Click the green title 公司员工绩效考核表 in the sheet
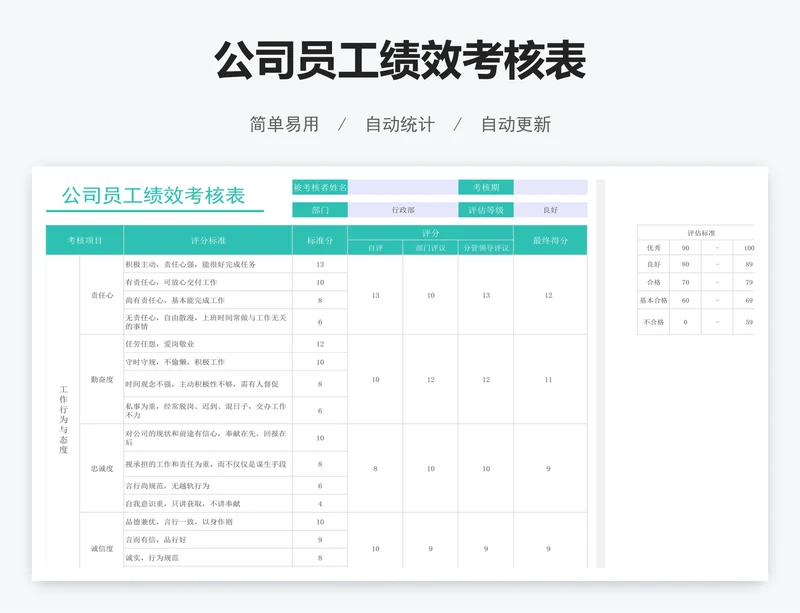This screenshot has width=800, height=613. tap(154, 195)
